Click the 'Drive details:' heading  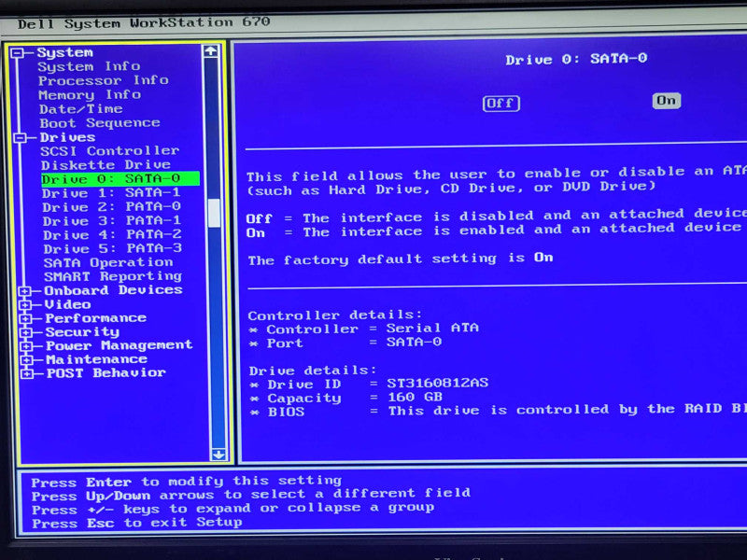click(313, 371)
